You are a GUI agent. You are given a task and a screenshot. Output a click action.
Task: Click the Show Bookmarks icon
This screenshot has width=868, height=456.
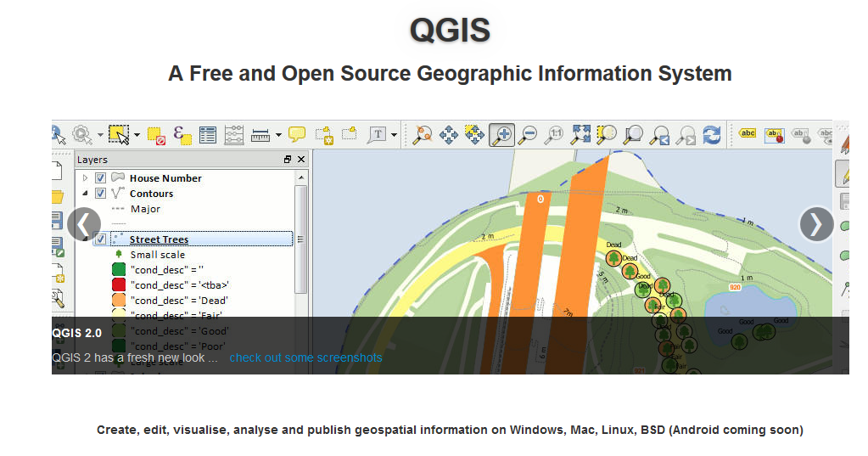(x=350, y=133)
